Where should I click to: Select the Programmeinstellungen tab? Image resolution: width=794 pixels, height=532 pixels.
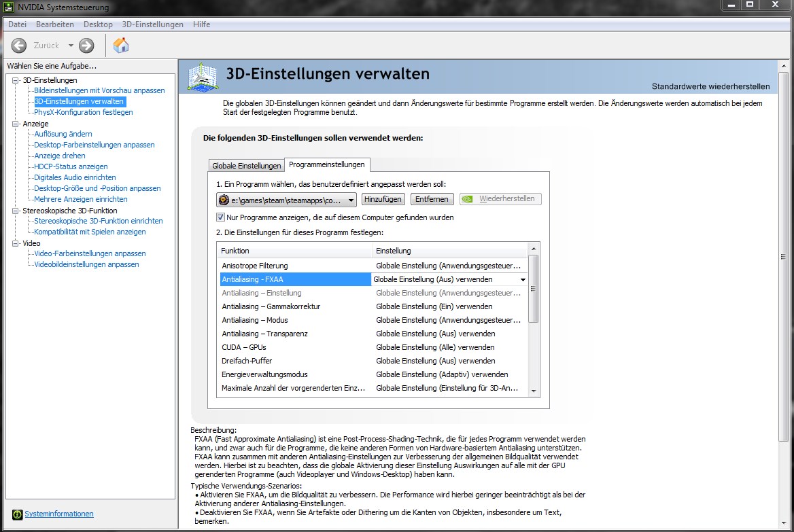pos(326,164)
